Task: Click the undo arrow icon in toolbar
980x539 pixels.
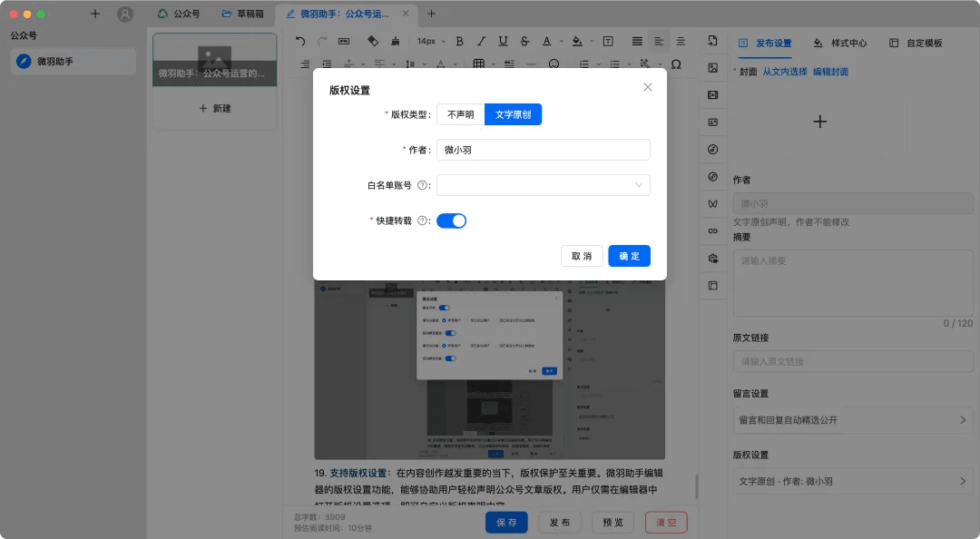Action: (x=300, y=41)
